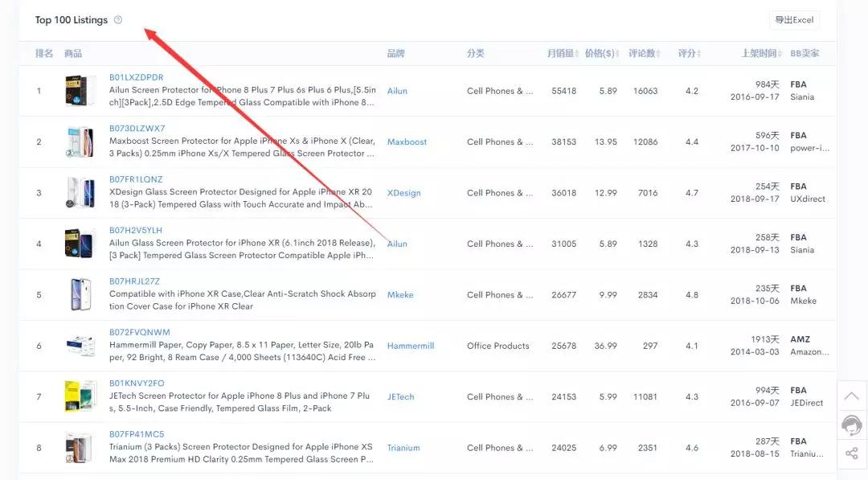Viewport: 868px width, 480px height.
Task: Sort by 价格($) column arrows
Action: (618, 54)
